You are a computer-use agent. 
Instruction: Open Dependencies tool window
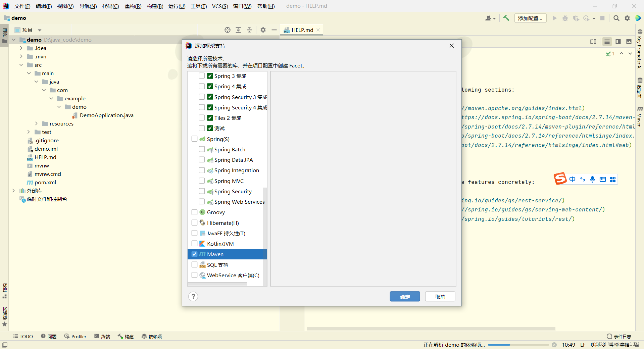pyautogui.click(x=152, y=336)
